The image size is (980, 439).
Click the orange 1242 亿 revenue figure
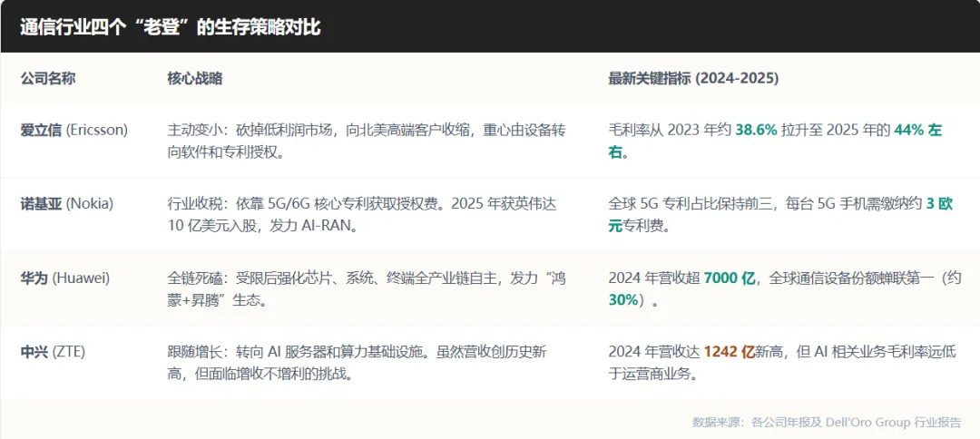(x=730, y=352)
